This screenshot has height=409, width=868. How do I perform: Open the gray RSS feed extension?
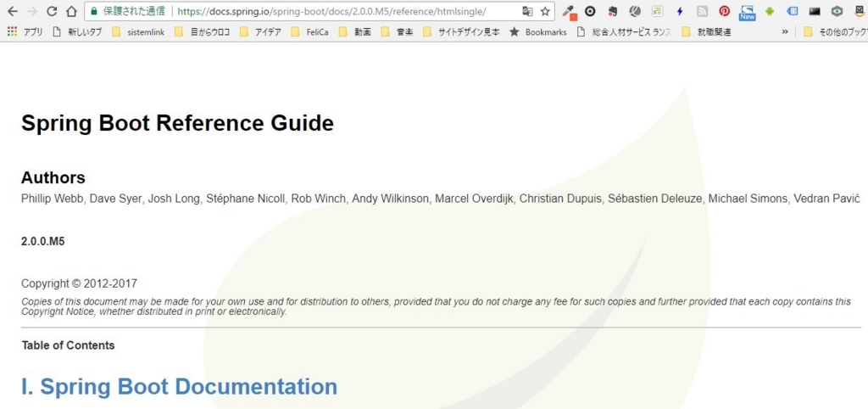click(702, 11)
